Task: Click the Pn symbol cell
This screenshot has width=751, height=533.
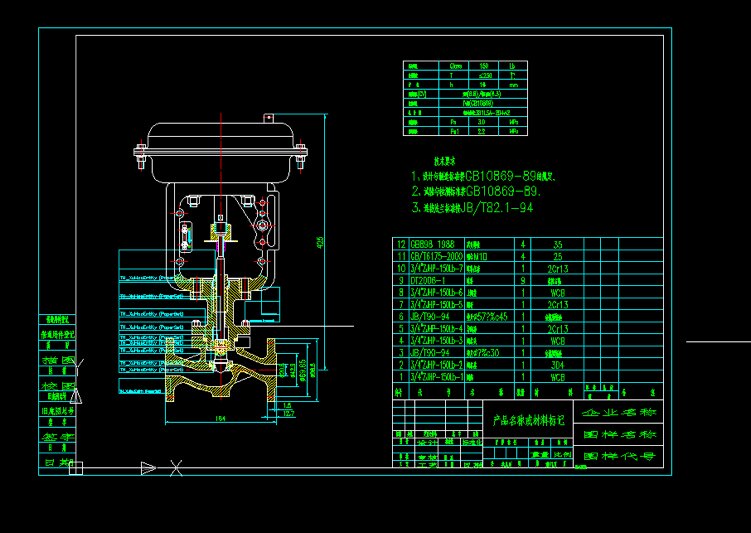Action: coord(454,122)
